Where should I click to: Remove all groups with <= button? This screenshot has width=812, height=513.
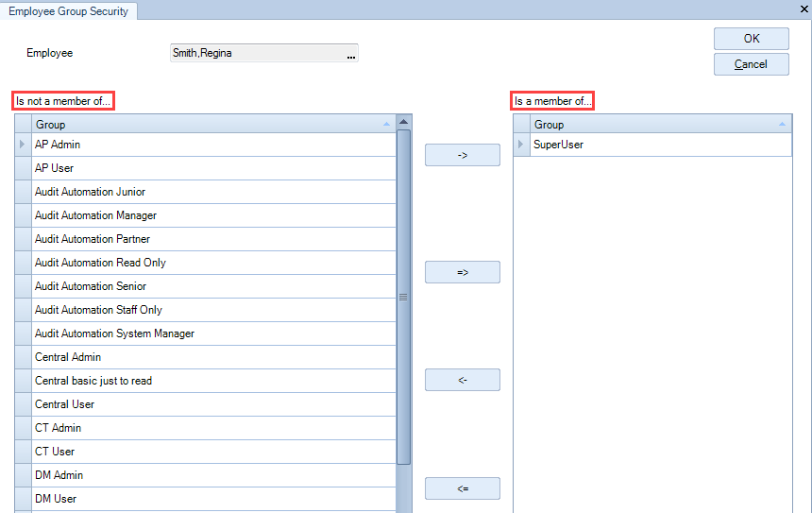pyautogui.click(x=463, y=488)
